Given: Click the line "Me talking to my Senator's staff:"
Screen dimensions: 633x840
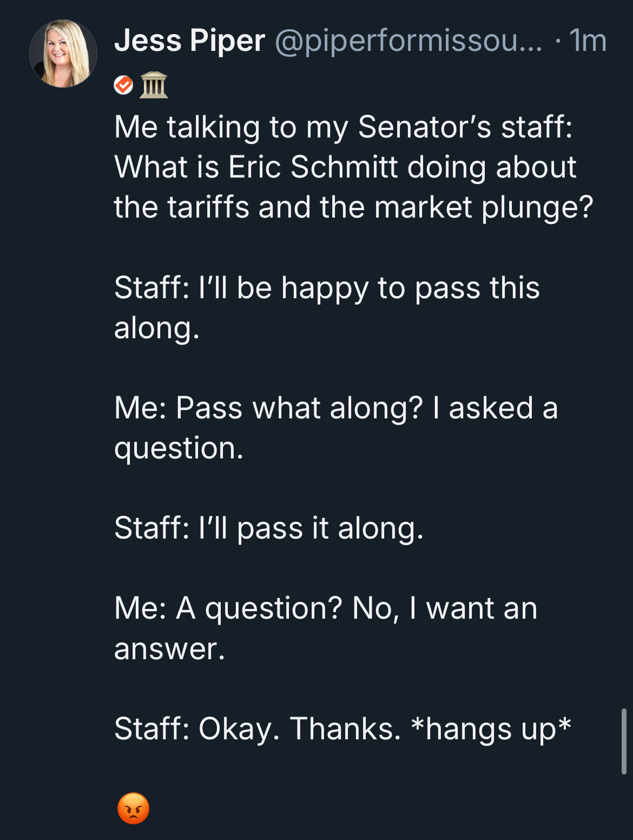Looking at the screenshot, I should click(x=343, y=127).
